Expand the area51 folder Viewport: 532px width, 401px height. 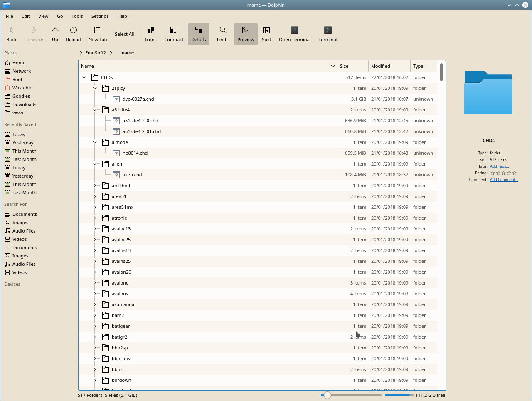(x=94, y=196)
